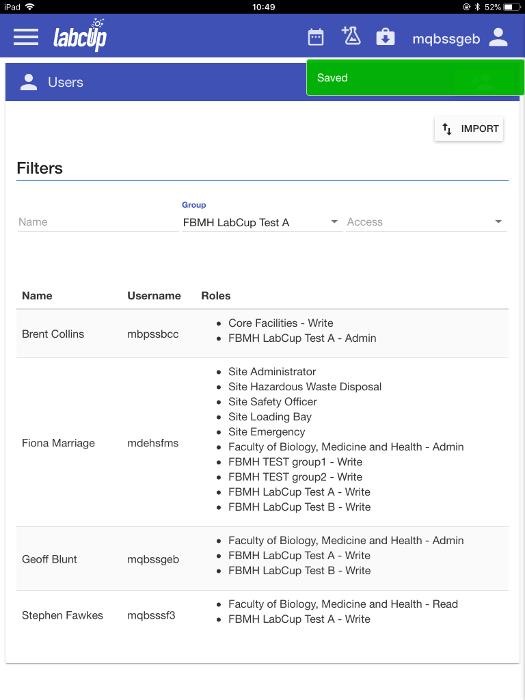Click the add chemical flask icon
Viewport: 525px width, 700px height.
tap(351, 36)
